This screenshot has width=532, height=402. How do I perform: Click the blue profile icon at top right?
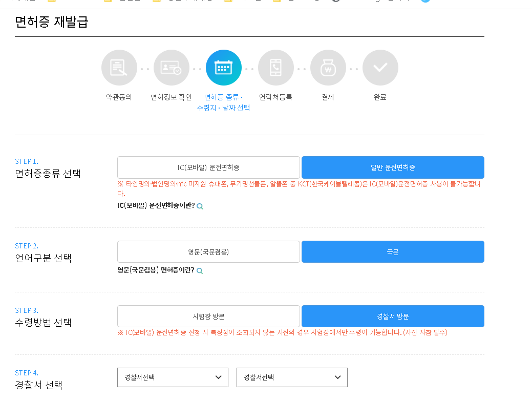tap(425, 1)
